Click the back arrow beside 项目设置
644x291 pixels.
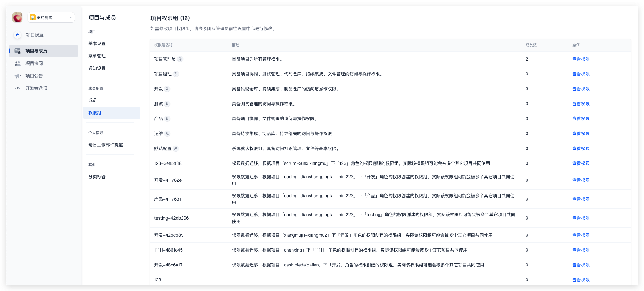coord(17,35)
